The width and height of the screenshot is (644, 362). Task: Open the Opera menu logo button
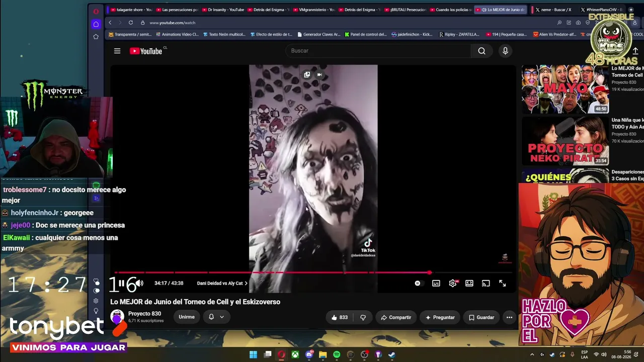(x=96, y=11)
